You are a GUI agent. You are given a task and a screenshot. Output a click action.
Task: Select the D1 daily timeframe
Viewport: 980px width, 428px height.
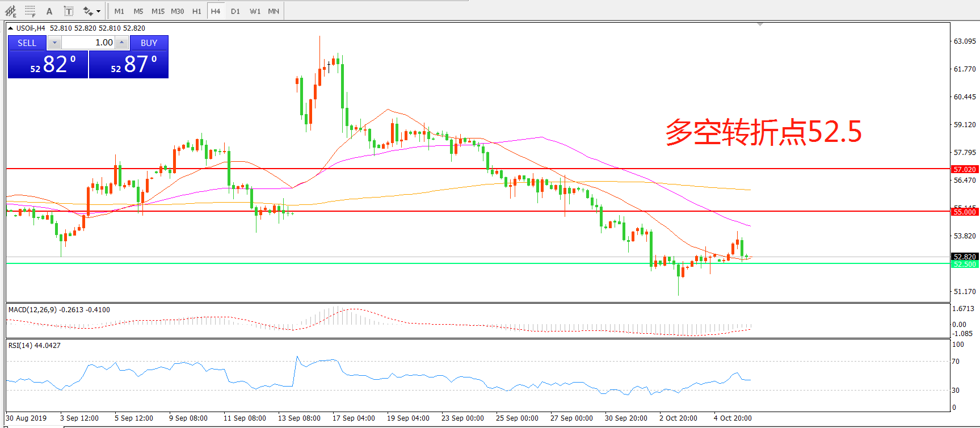[235, 11]
